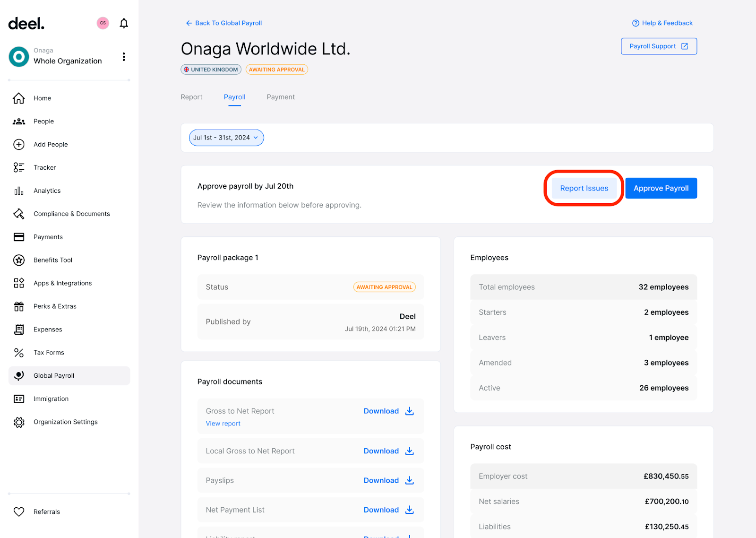The image size is (756, 538).
Task: Click the UNITED KINGDOM country badge
Action: pos(211,69)
